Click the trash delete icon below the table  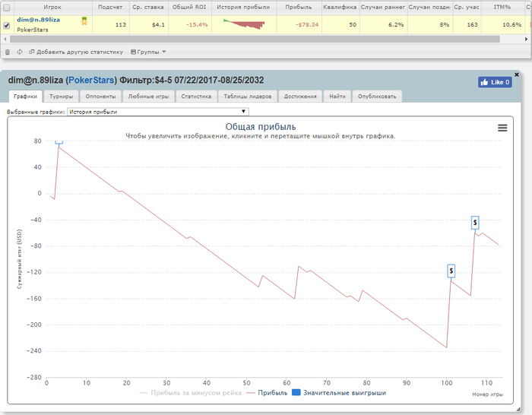8,52
